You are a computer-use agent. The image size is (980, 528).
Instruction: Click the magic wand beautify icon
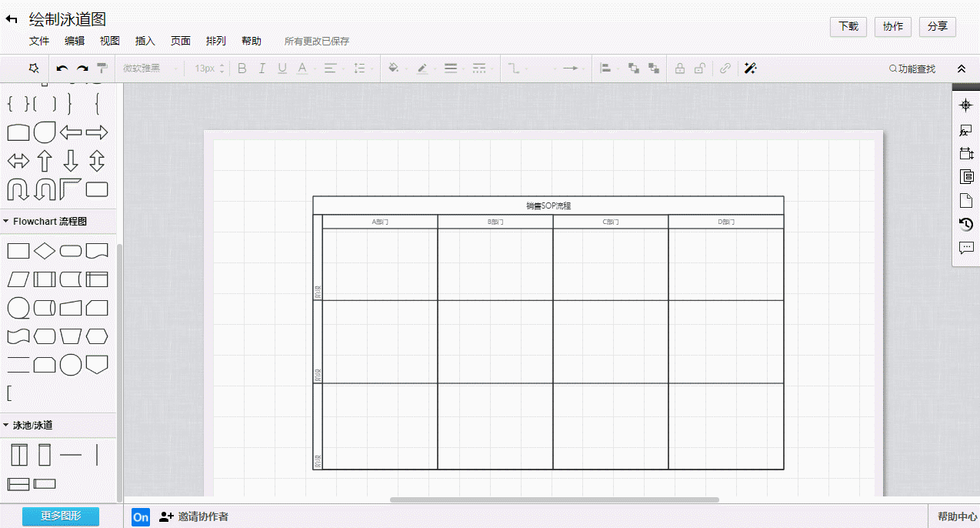pos(751,69)
